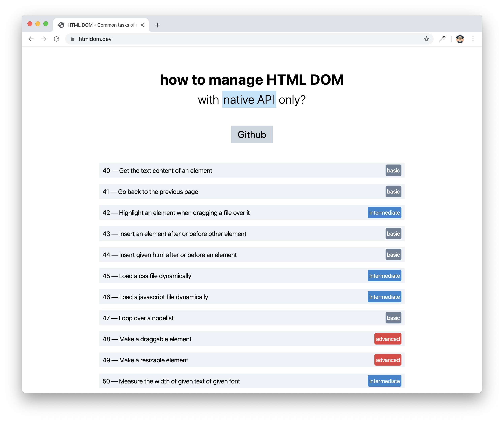Image resolution: width=504 pixels, height=422 pixels.
Task: Click the forward navigation arrow
Action: coord(44,39)
